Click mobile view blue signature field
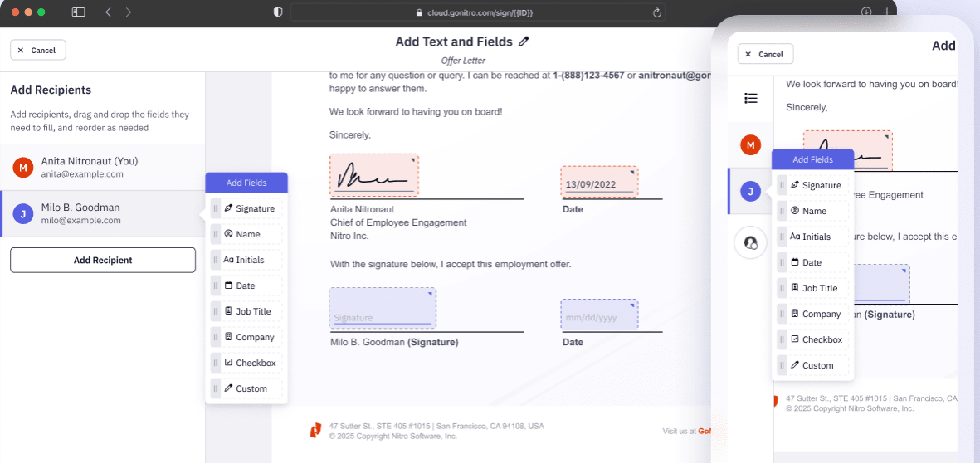The width and height of the screenshot is (980, 464). 881,284
